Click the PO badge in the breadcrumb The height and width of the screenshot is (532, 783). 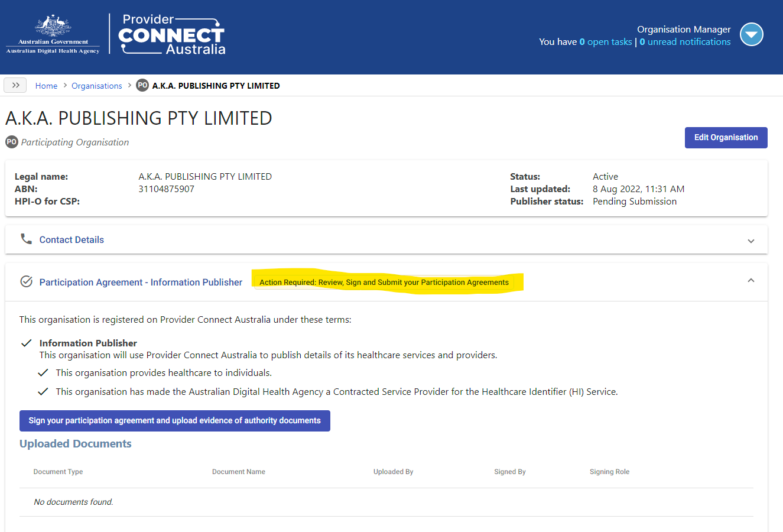(x=142, y=85)
